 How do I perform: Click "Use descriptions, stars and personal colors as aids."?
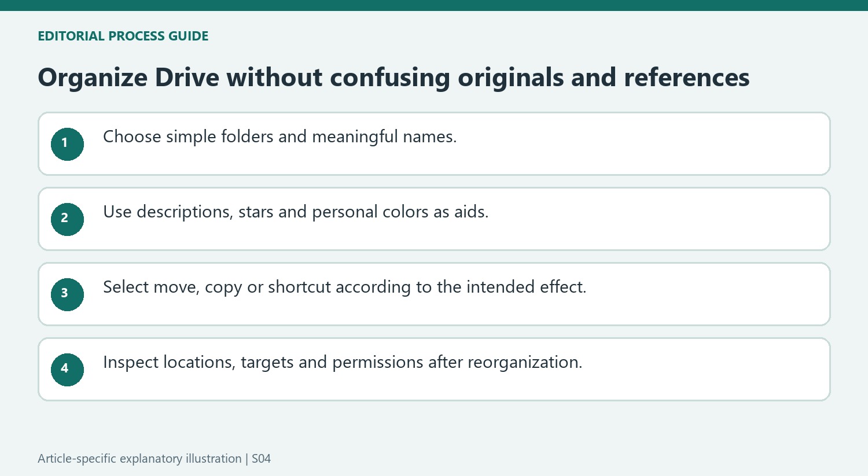(296, 212)
